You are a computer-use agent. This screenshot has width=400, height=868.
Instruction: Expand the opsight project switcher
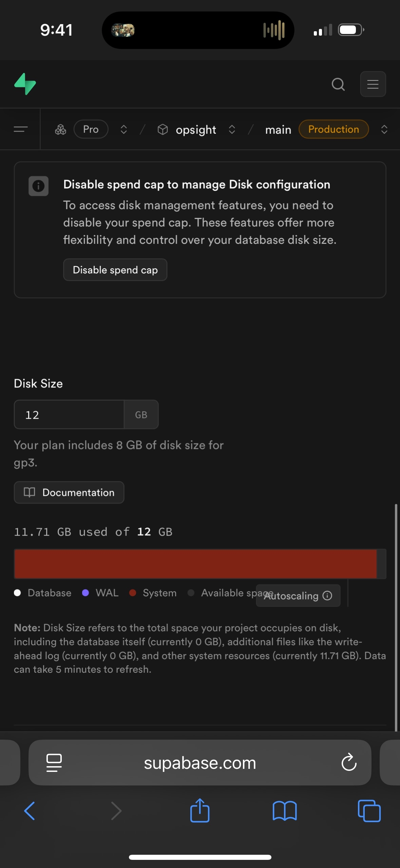[x=232, y=129]
